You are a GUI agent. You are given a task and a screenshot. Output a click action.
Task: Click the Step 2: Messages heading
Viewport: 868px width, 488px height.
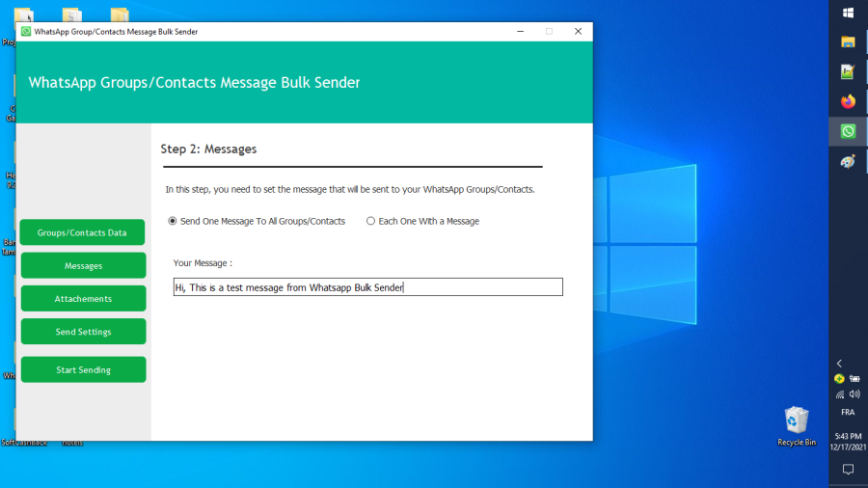point(208,149)
